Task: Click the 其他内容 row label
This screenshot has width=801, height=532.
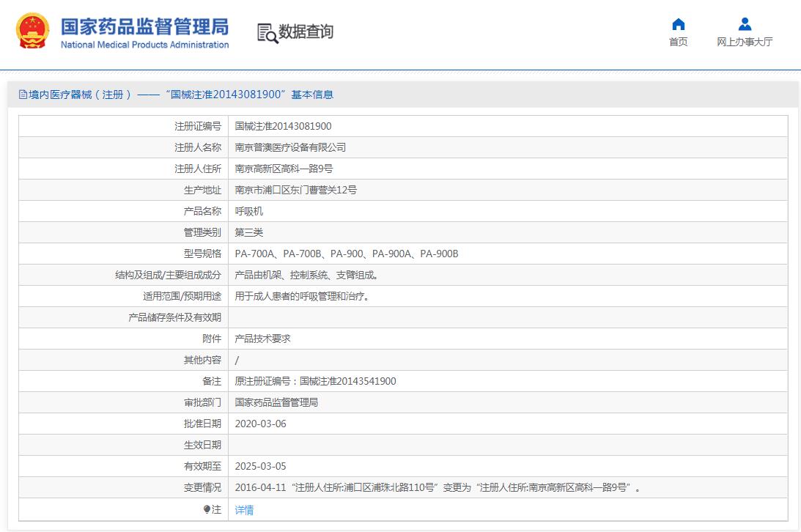Action: [202, 360]
